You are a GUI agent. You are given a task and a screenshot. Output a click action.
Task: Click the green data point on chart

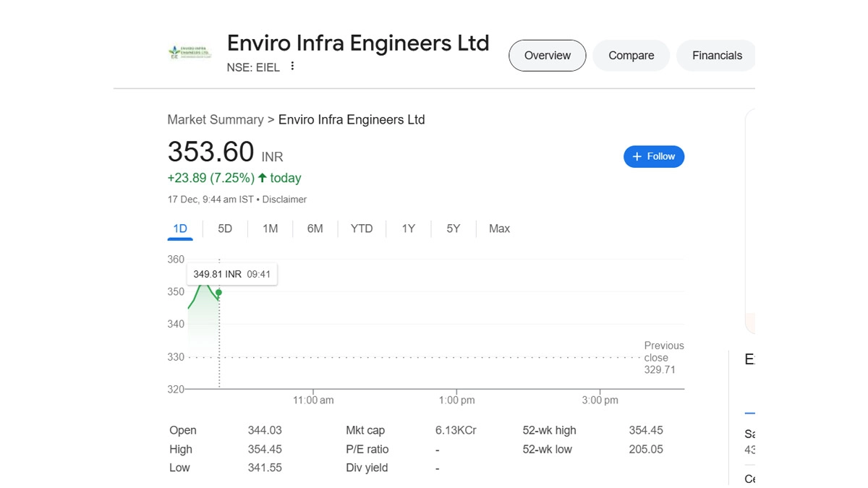click(x=219, y=293)
